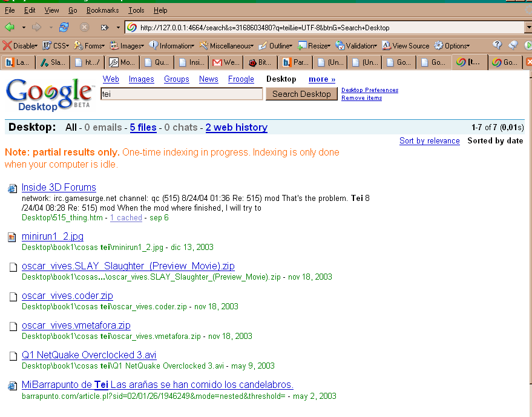Reload the page with the refresh icon
532x417 pixels.
[x=64, y=27]
